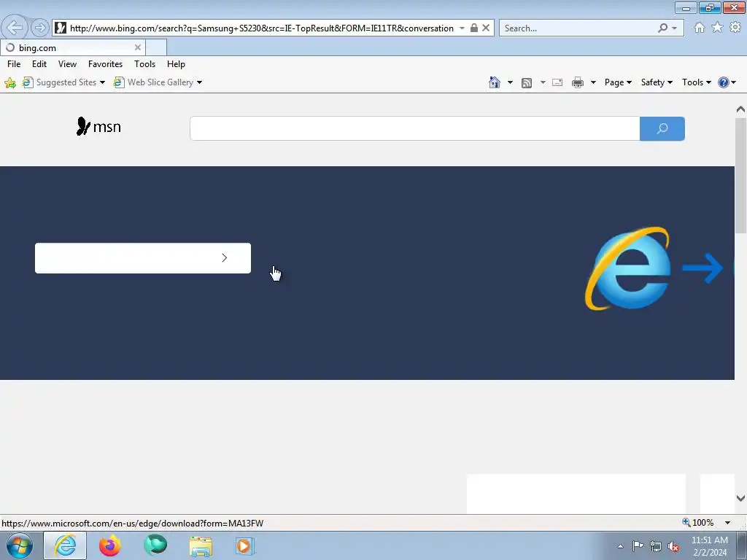
Task: Click Internet Explorer taskbar icon
Action: click(65, 545)
